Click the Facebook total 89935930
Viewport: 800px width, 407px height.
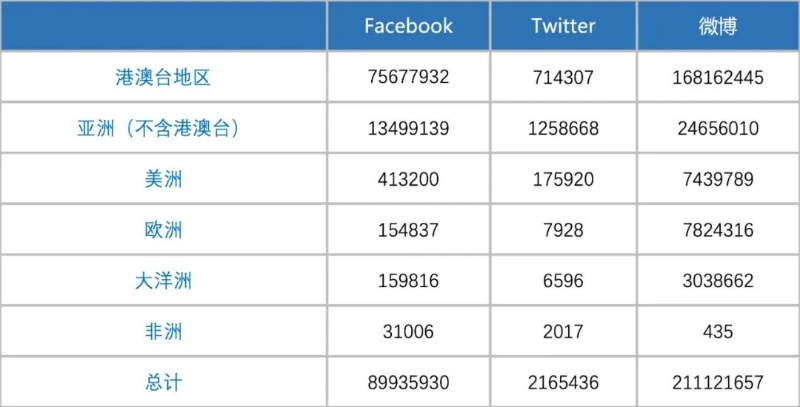407,383
